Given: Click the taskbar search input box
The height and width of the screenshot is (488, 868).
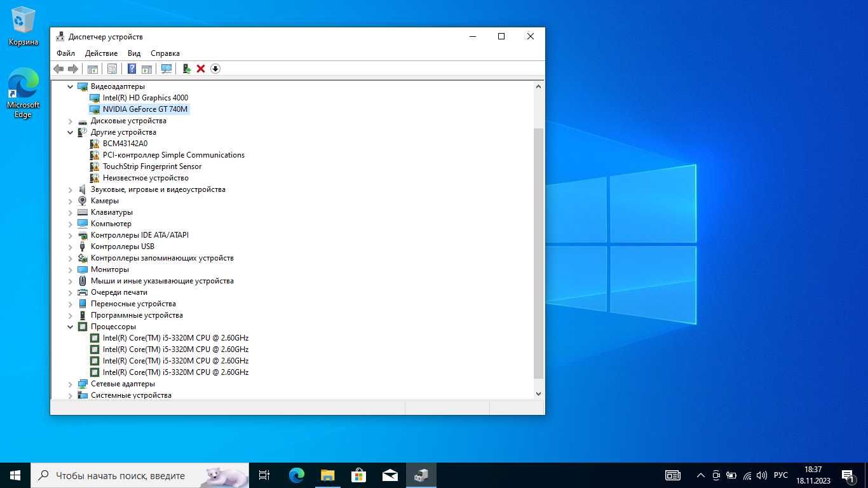Looking at the screenshot, I should coord(140,475).
